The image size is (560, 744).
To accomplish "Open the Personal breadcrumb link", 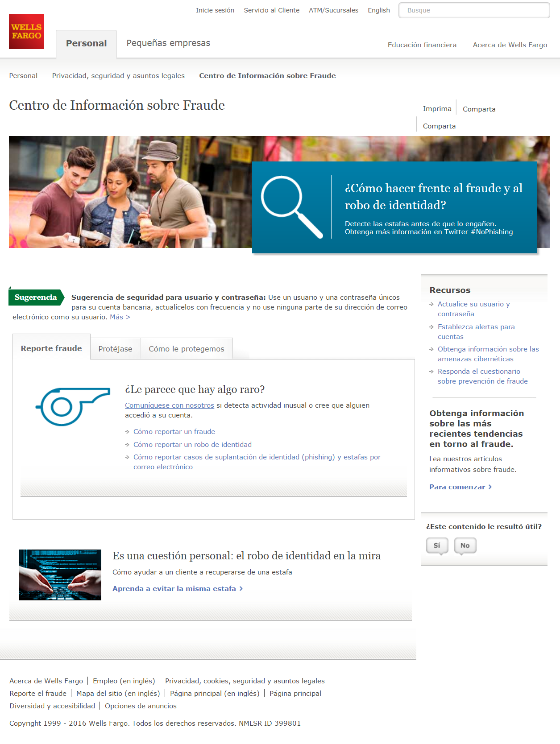I will point(23,76).
